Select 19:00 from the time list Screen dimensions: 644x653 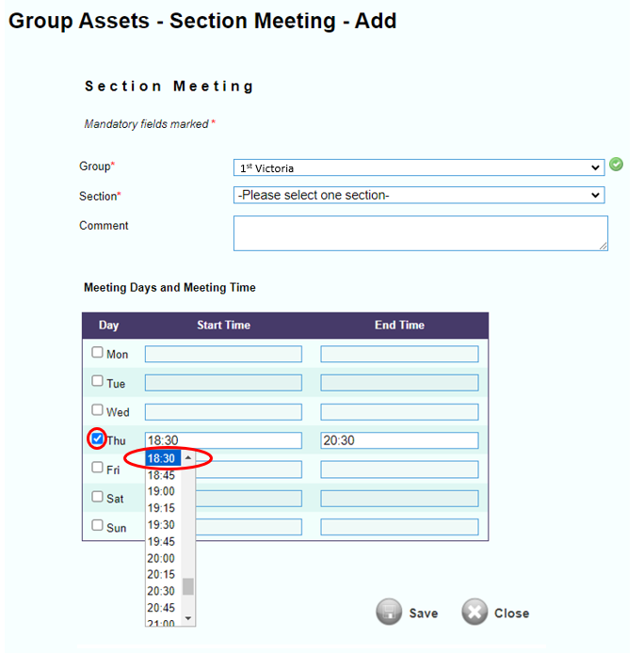click(x=161, y=491)
